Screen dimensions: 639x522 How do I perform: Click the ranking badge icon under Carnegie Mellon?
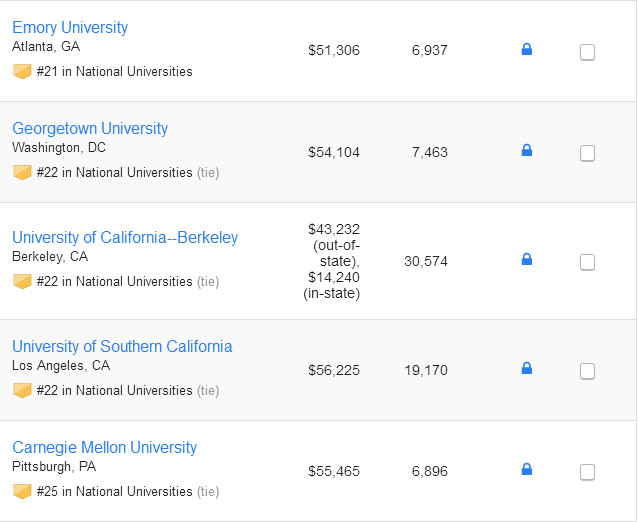22,491
